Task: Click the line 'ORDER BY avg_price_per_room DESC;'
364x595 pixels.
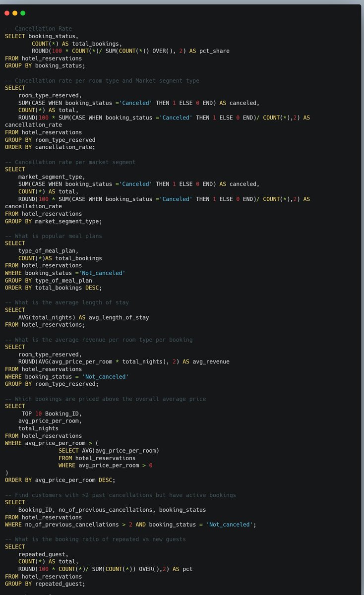Action: (x=60, y=480)
